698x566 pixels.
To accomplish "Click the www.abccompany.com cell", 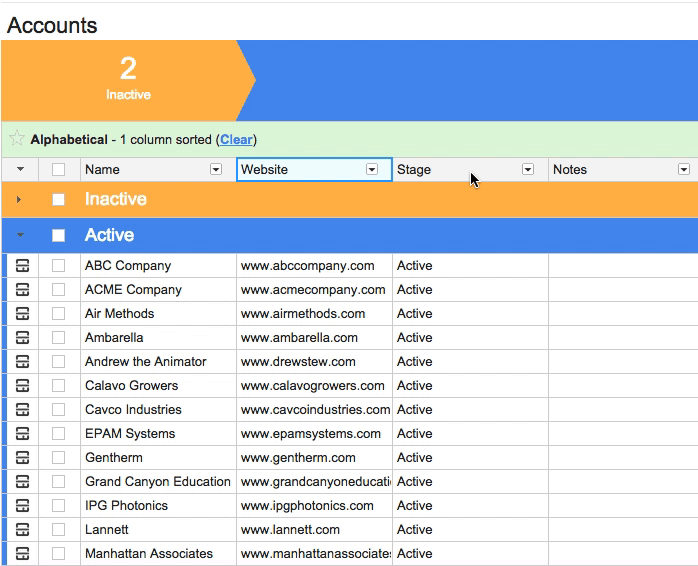I will [x=314, y=266].
